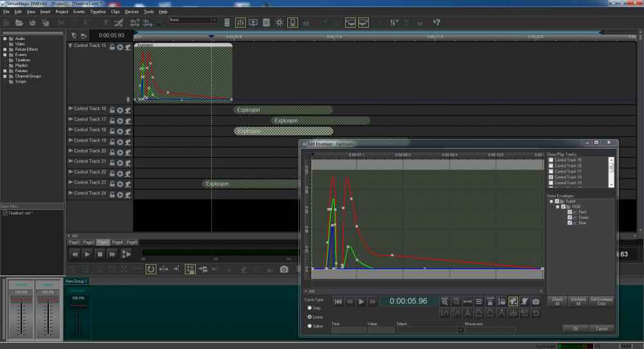Image resolution: width=644 pixels, height=349 pixels.
Task: Click the rewind-to-start button in envelope editor
Action: [x=338, y=301]
